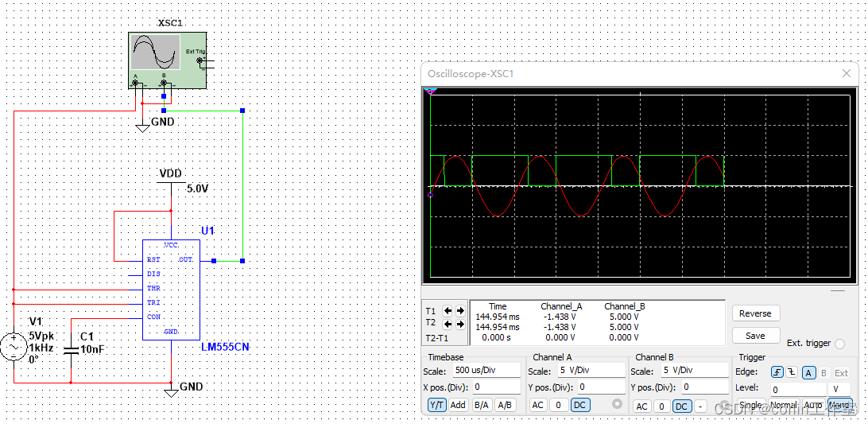The width and height of the screenshot is (868, 424).
Task: Switch timebase to A/B mode
Action: 505,405
